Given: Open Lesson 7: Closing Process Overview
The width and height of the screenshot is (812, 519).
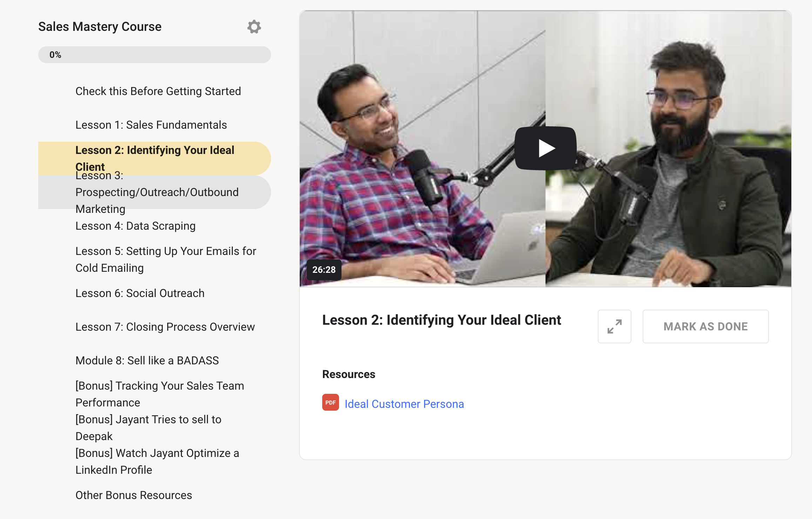Looking at the screenshot, I should pos(165,326).
